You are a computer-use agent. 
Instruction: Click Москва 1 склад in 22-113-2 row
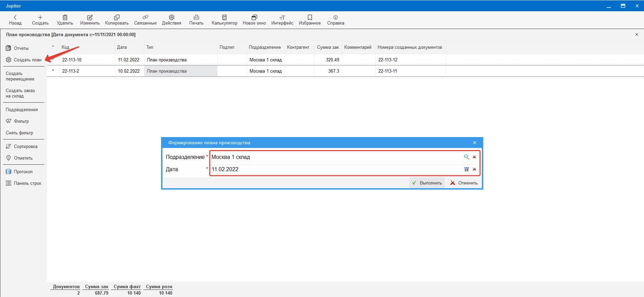(266, 71)
